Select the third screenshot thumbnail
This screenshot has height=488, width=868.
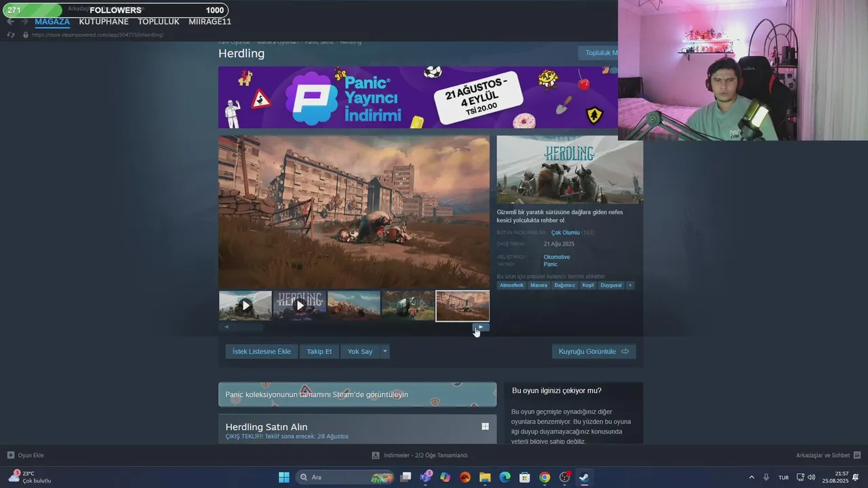354,306
